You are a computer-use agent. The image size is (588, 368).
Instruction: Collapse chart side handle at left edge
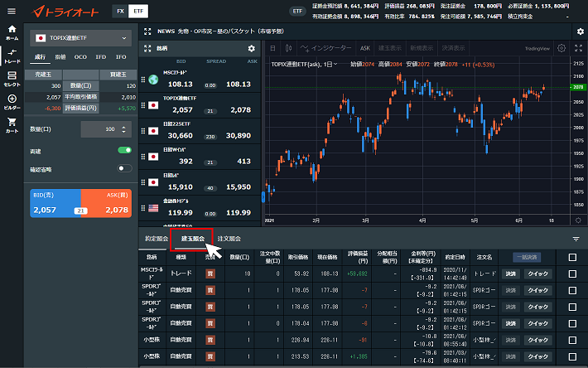coord(263,196)
